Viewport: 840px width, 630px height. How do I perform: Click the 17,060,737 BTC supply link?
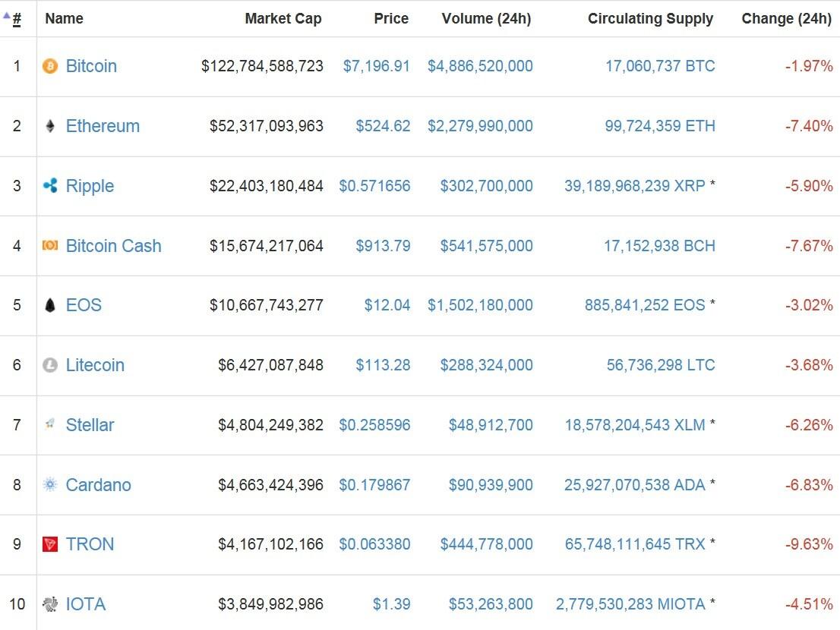click(x=659, y=66)
